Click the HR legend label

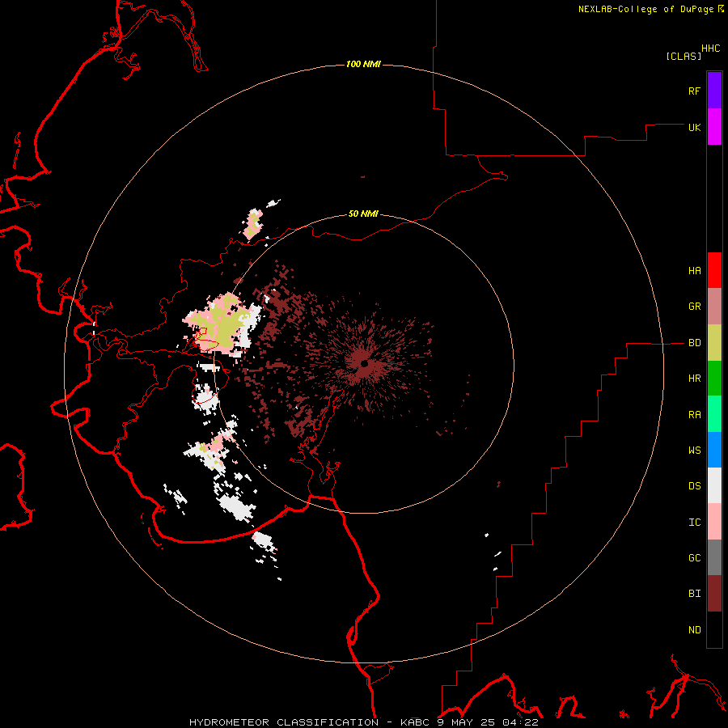tap(694, 379)
